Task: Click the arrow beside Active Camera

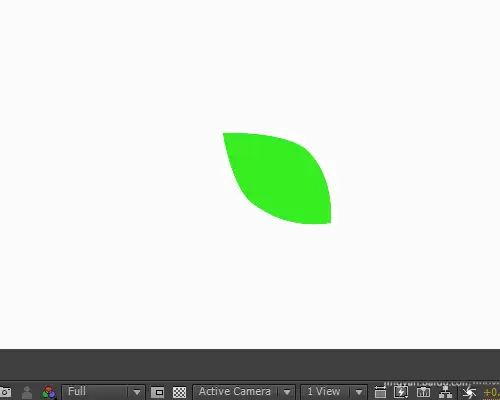Action: [287, 392]
